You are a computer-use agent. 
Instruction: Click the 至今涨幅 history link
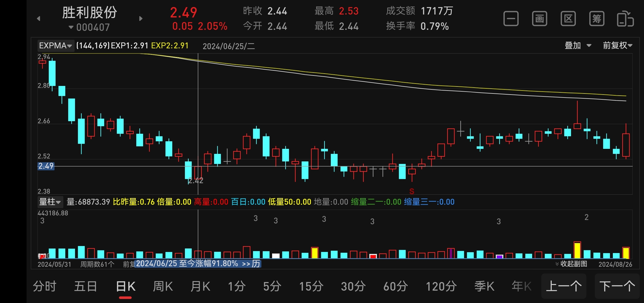tap(198, 264)
